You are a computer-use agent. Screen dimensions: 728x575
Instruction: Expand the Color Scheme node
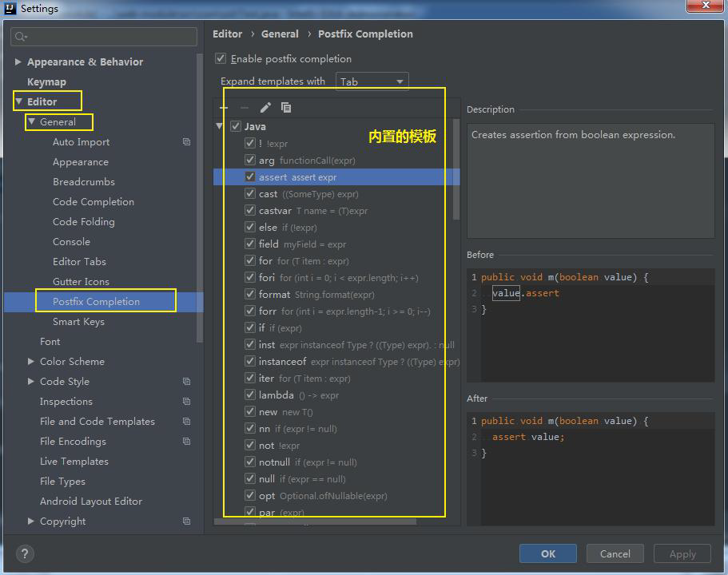(31, 362)
